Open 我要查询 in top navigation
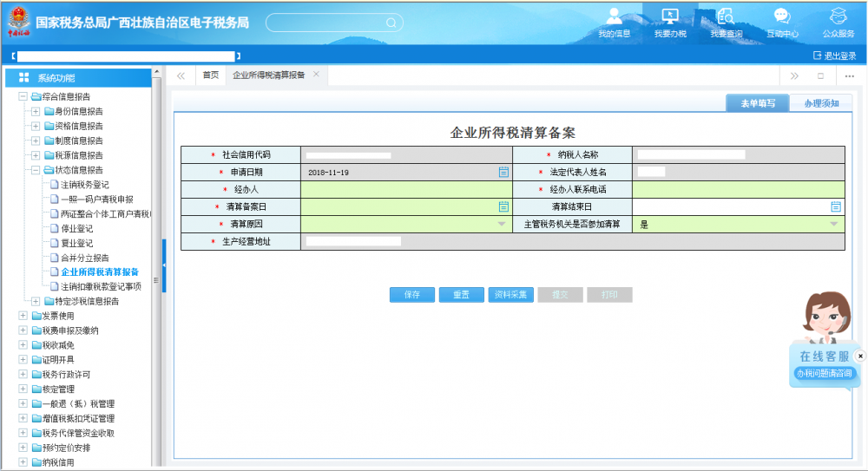Screen dimensions: 868x471 coord(726,23)
